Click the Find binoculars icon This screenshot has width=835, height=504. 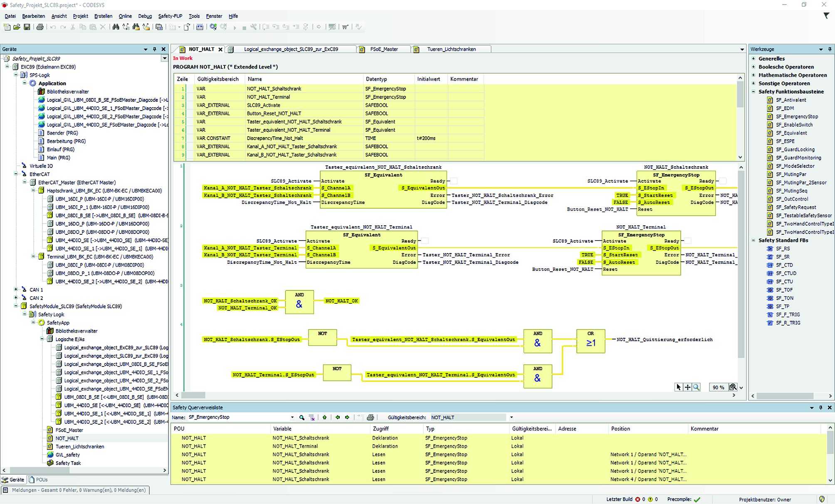116,27
